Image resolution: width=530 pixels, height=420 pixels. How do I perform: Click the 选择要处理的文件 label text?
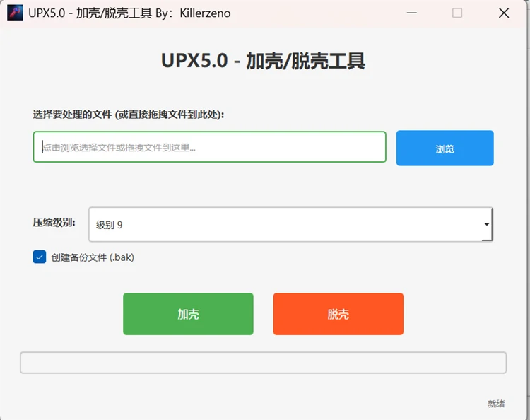pos(129,115)
